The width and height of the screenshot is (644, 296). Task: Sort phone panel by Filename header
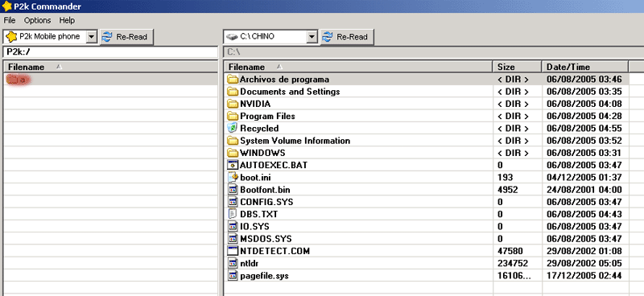(110, 67)
